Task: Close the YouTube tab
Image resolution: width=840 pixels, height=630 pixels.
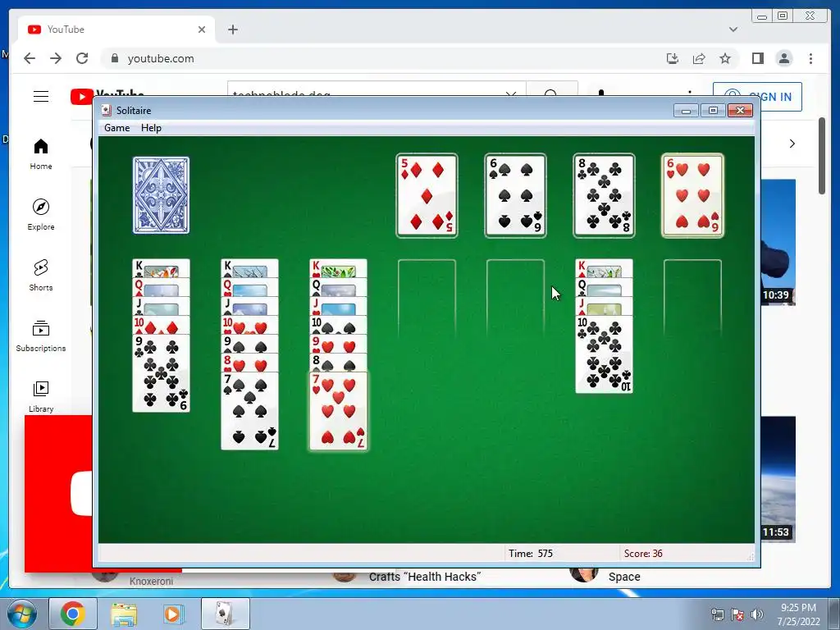Action: pos(202,30)
